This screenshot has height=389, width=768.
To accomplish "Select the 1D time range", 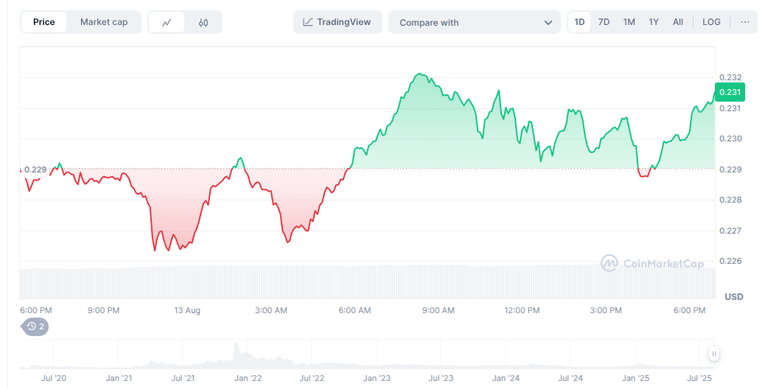I will 579,22.
